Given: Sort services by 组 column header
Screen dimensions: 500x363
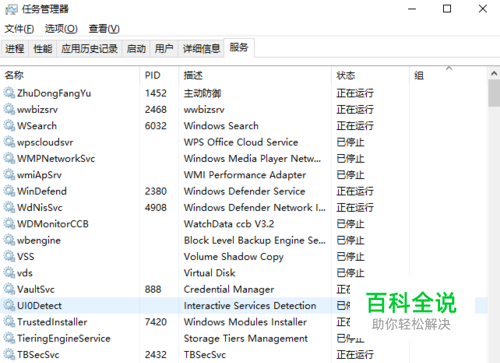Looking at the screenshot, I should pyautogui.click(x=448, y=76).
